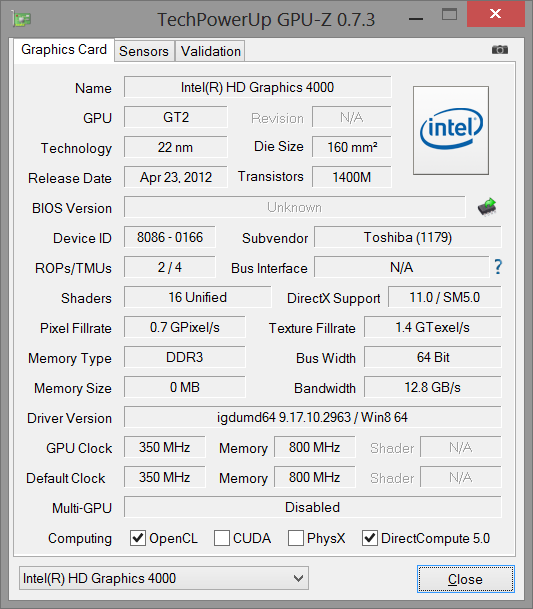
Task: Click the Bus Interface question mark
Action: [x=498, y=267]
